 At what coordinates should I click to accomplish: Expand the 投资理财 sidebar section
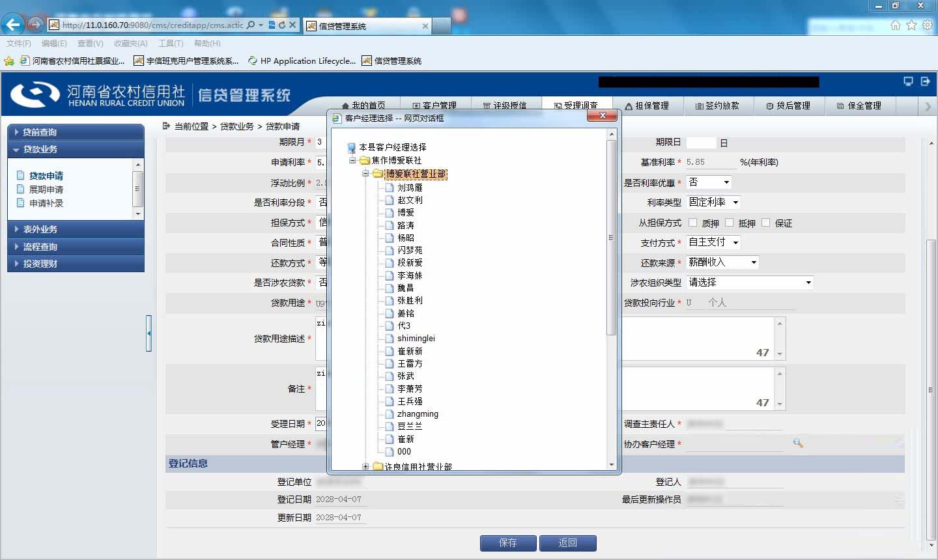76,264
